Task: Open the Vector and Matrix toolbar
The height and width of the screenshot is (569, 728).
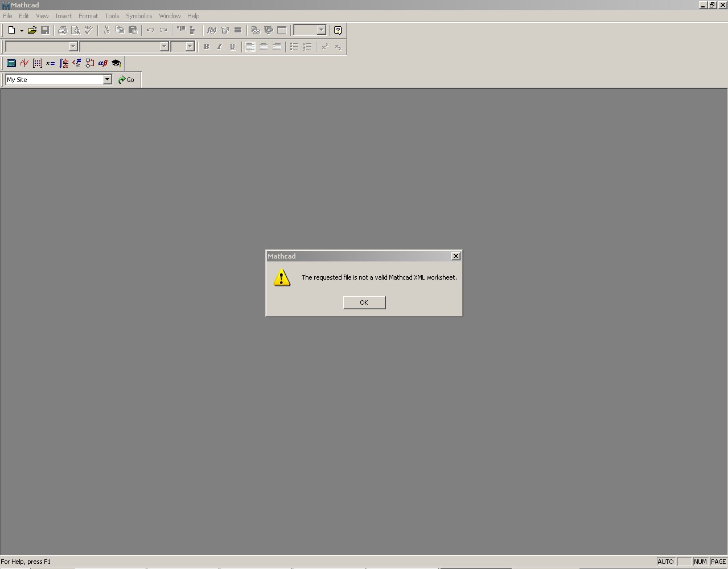Action: click(x=38, y=63)
